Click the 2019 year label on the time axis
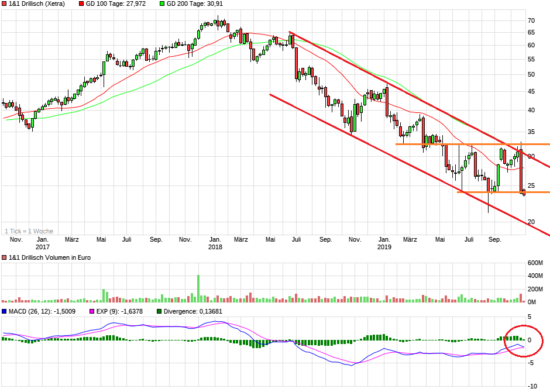Image resolution: width=550 pixels, height=392 pixels. [x=384, y=247]
